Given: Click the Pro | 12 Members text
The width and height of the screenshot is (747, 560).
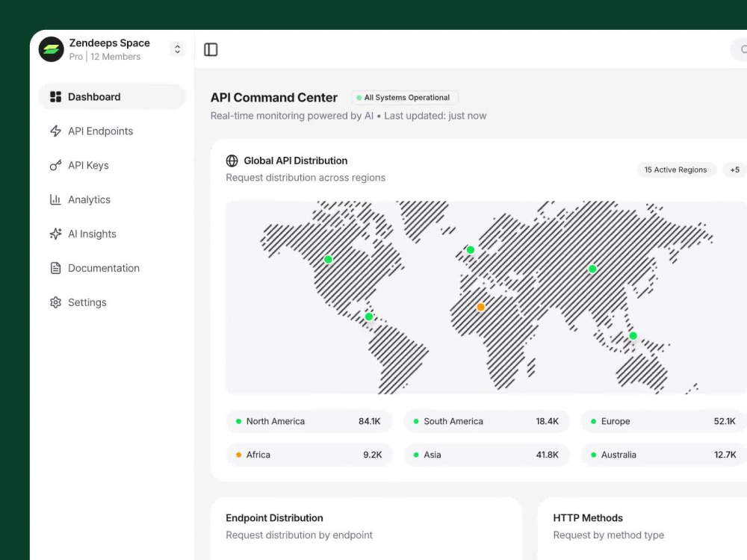Looking at the screenshot, I should (105, 57).
